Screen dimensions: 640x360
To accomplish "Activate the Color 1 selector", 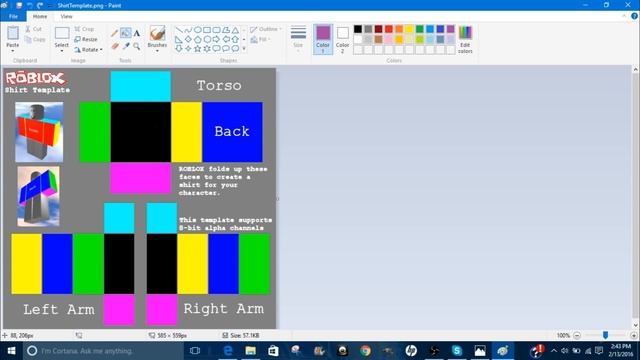I will coord(323,39).
